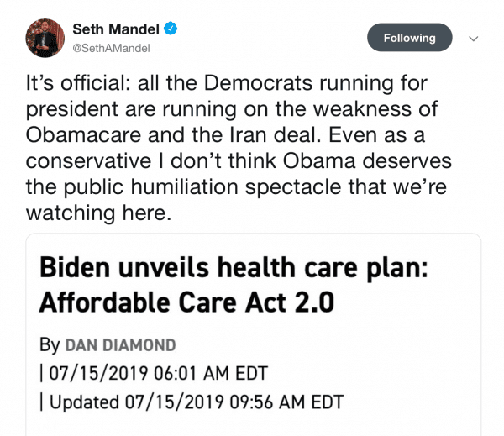The width and height of the screenshot is (504, 436).
Task: Click the "By" label in article byline
Action: (50, 345)
